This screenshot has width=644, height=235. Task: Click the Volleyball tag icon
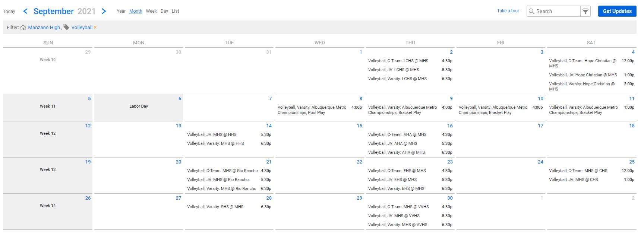[66, 27]
